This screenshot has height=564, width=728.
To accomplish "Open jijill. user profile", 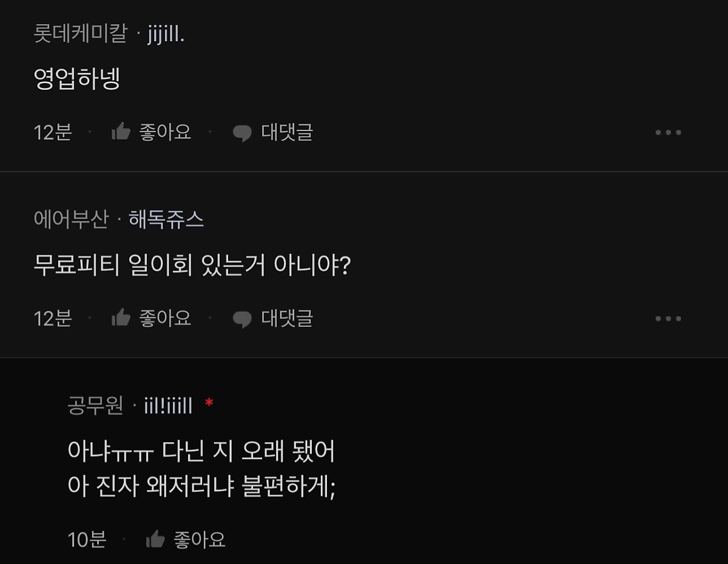I will [x=166, y=35].
